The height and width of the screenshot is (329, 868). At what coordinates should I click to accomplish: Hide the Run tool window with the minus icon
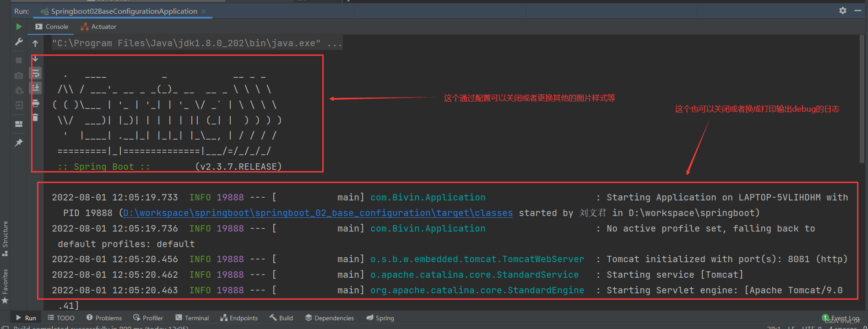click(x=858, y=11)
